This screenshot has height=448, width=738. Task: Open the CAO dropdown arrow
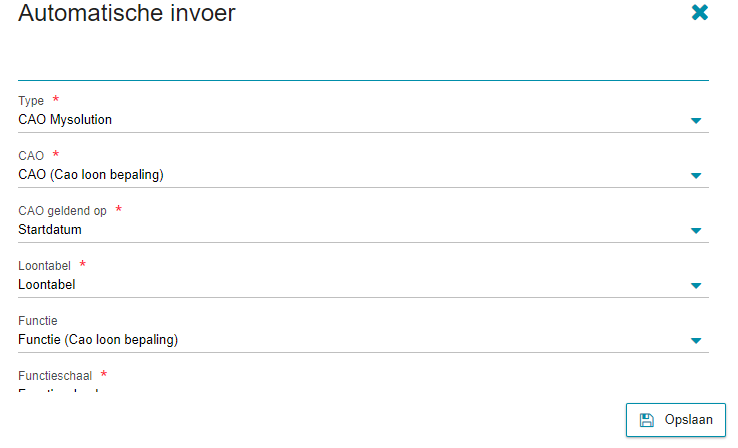click(x=696, y=176)
